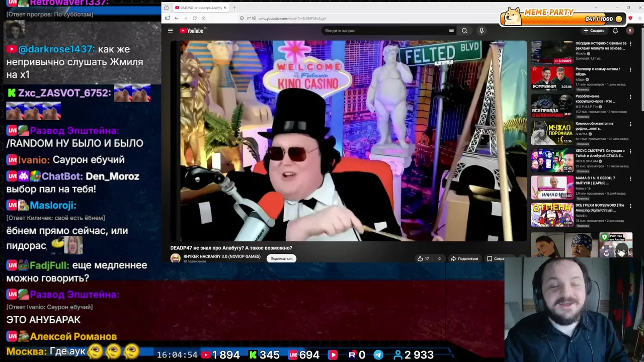Click the Zxc_ZASVOT_6752 chat username

click(x=64, y=93)
